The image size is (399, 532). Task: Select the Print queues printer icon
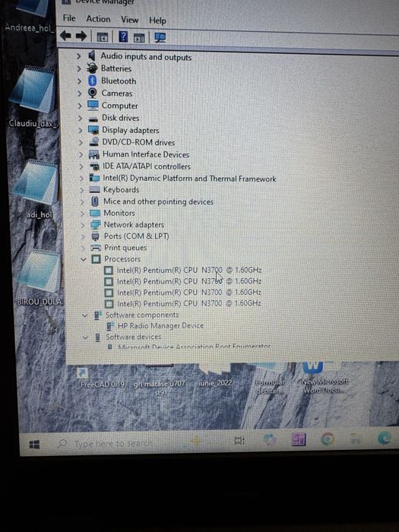[96, 248]
